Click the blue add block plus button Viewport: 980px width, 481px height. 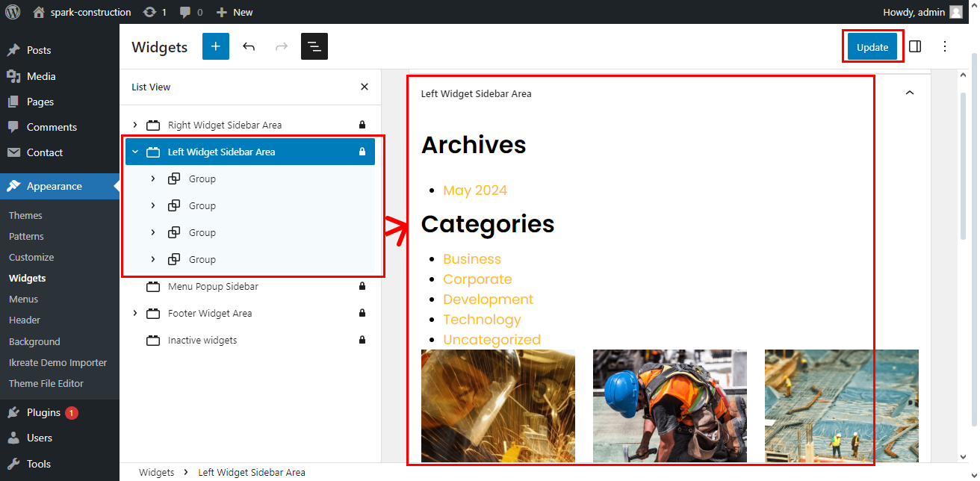pos(215,46)
